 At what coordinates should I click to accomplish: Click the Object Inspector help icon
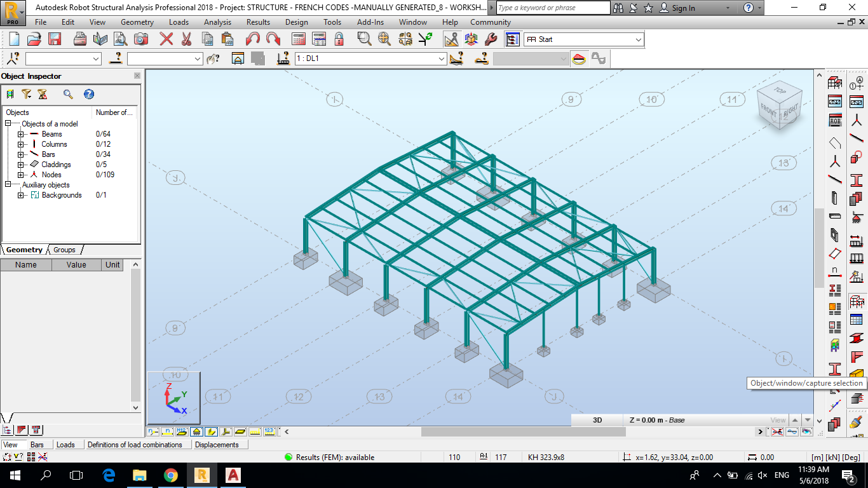(x=89, y=94)
